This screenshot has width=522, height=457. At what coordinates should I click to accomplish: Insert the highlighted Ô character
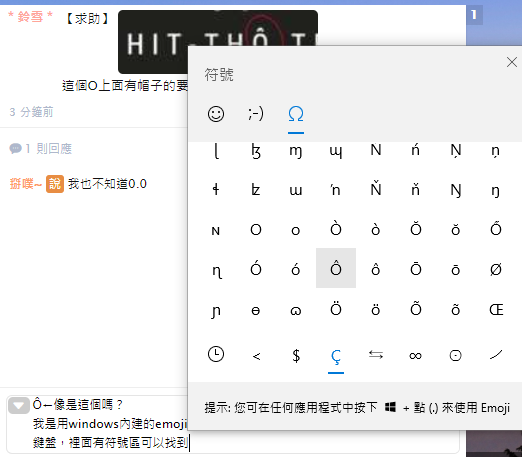tap(336, 268)
